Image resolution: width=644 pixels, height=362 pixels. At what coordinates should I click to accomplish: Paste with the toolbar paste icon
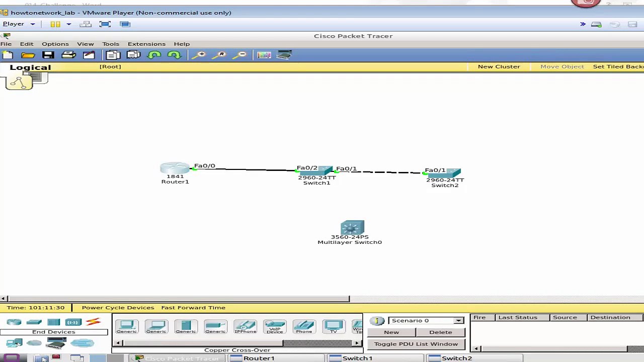tap(133, 55)
